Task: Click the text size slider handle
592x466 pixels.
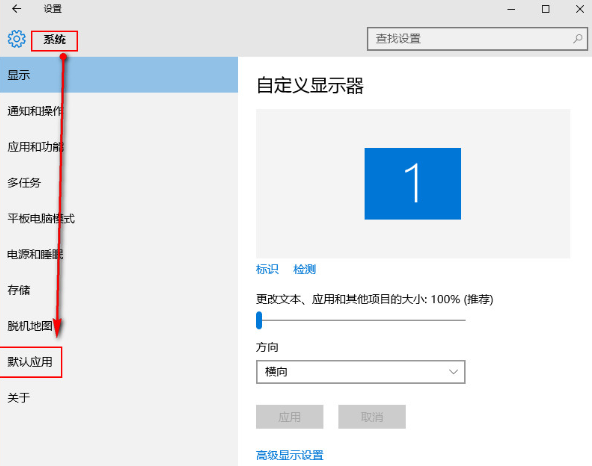Action: pyautogui.click(x=259, y=320)
